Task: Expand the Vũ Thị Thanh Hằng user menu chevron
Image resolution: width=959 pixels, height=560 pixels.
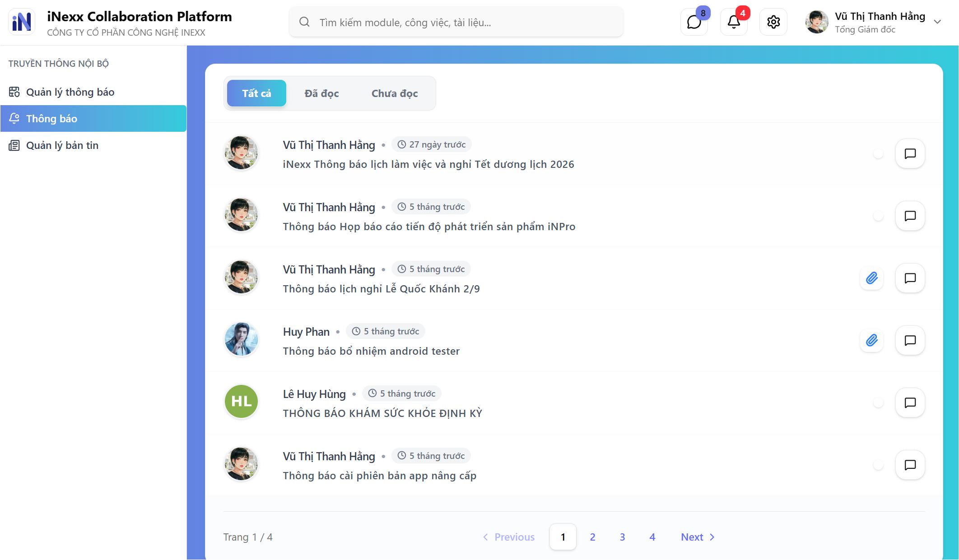Action: point(937,22)
